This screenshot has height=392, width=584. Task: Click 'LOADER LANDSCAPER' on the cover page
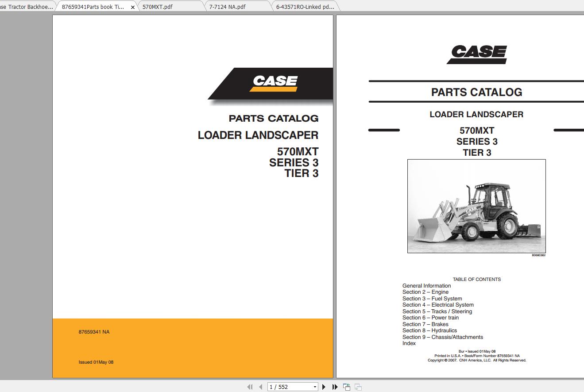tap(258, 135)
